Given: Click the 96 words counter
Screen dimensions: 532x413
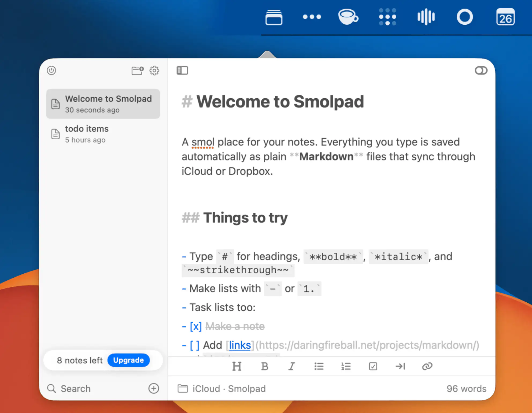Looking at the screenshot, I should click(466, 389).
